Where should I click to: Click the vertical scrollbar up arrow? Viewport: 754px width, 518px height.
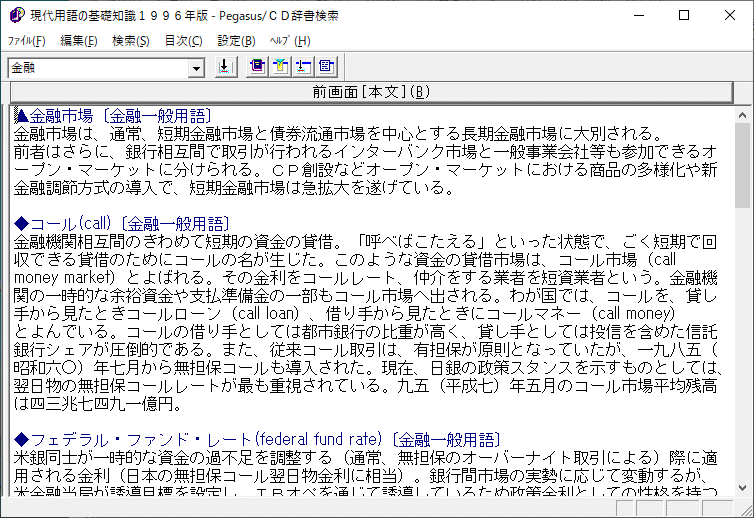[x=742, y=115]
